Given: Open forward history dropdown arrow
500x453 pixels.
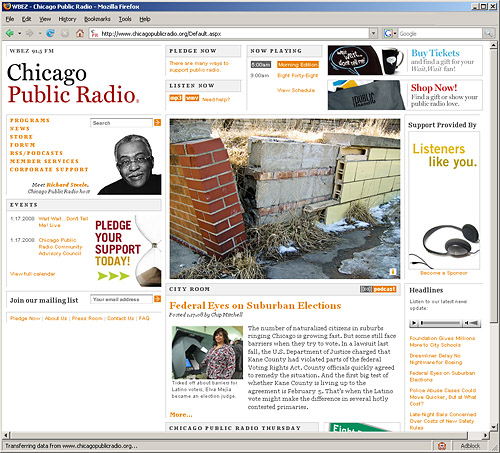Looking at the screenshot, I should coord(40,33).
